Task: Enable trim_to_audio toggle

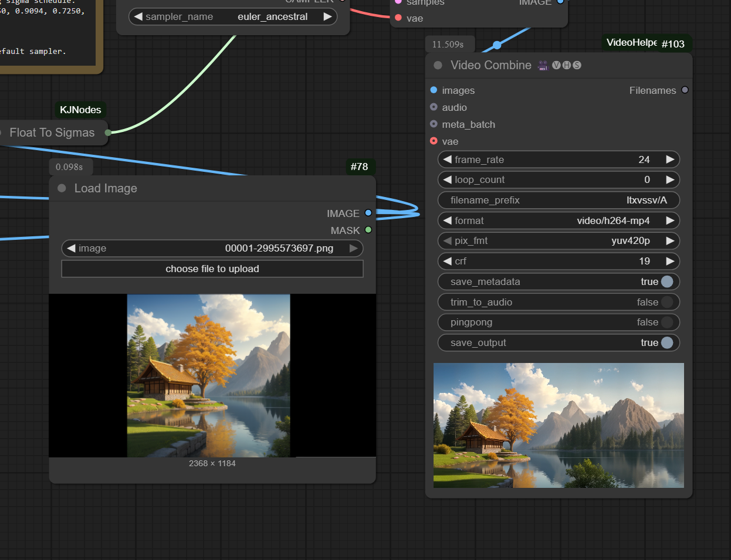Action: pos(667,302)
